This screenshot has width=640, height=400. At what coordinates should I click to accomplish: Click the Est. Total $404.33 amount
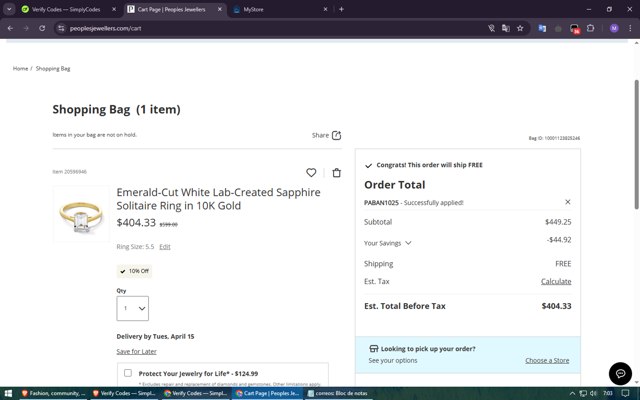pyautogui.click(x=556, y=306)
